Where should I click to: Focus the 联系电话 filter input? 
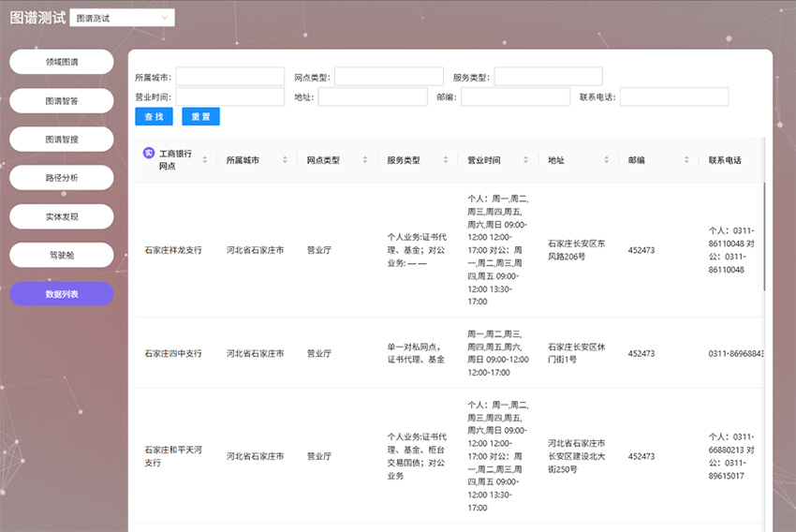[x=674, y=97]
